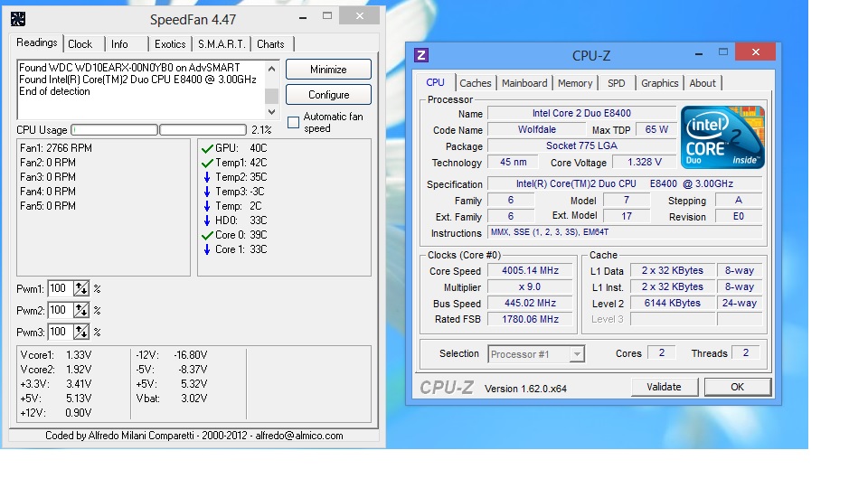Click the +12V 0.90V reading
The width and height of the screenshot is (868, 488).
coord(56,413)
